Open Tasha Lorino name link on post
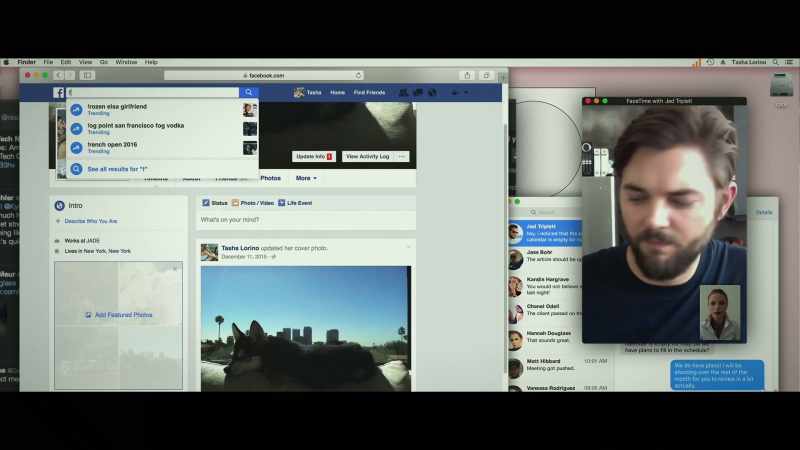Screen dimensions: 800x450 coord(240,248)
